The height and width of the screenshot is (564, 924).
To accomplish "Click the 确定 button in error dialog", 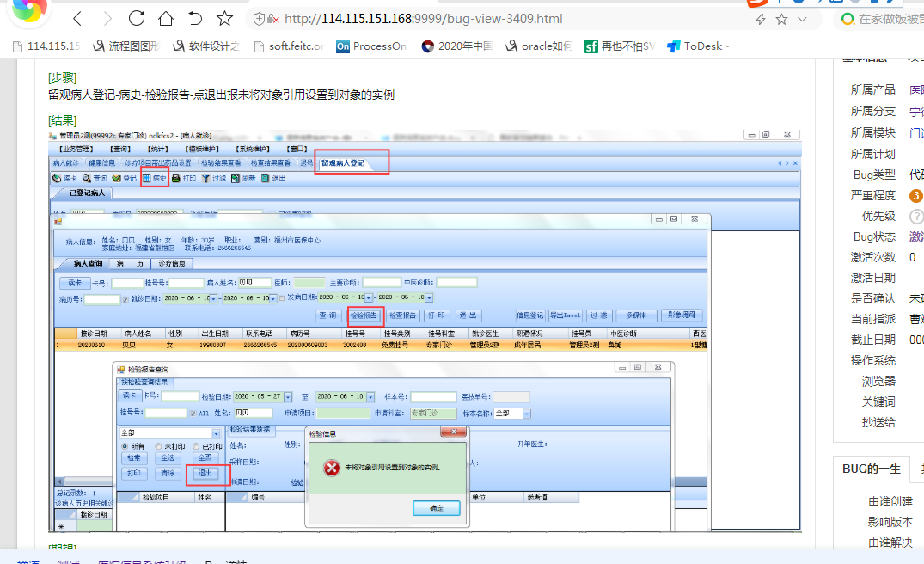I will (436, 508).
